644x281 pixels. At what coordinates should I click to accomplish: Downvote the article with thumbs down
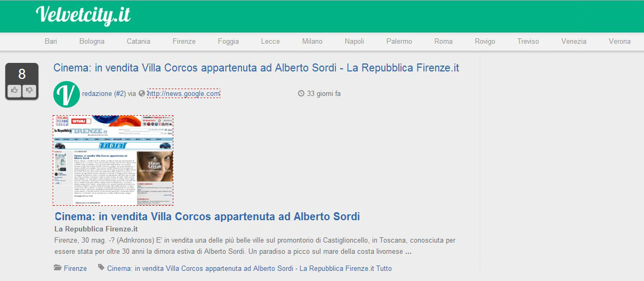click(x=29, y=91)
